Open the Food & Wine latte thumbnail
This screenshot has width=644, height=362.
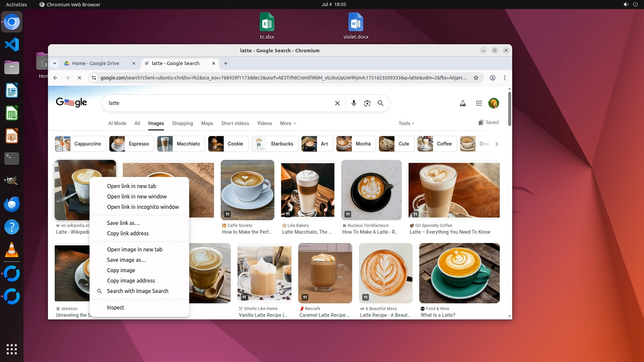pos(459,273)
